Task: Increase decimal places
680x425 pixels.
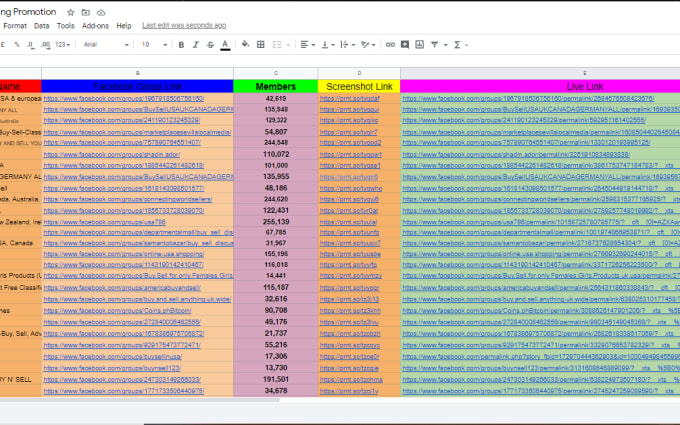Action: [x=46, y=45]
